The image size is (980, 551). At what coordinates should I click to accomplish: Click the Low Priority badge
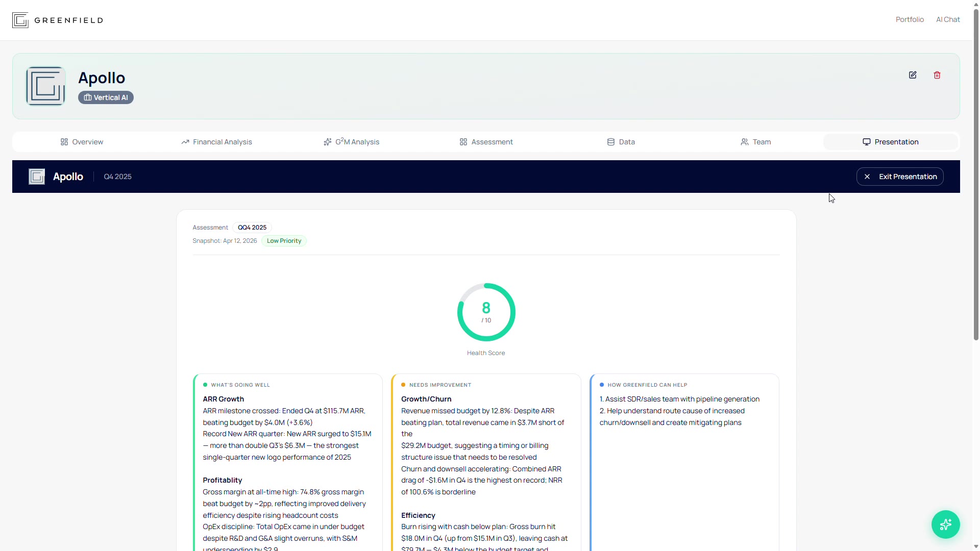pyautogui.click(x=284, y=241)
